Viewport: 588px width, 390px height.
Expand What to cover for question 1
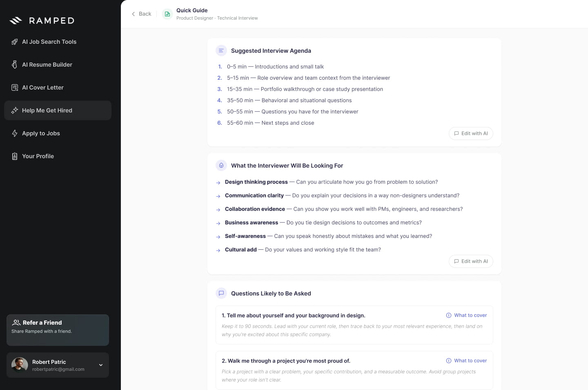tap(466, 315)
